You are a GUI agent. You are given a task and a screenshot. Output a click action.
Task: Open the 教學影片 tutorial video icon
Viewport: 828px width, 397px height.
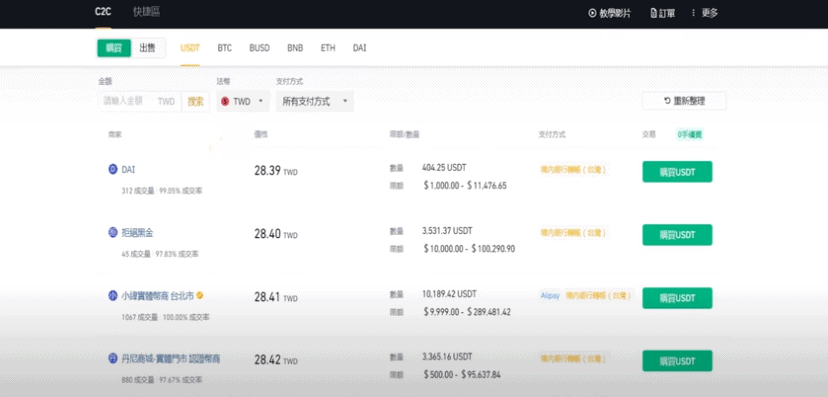(592, 13)
